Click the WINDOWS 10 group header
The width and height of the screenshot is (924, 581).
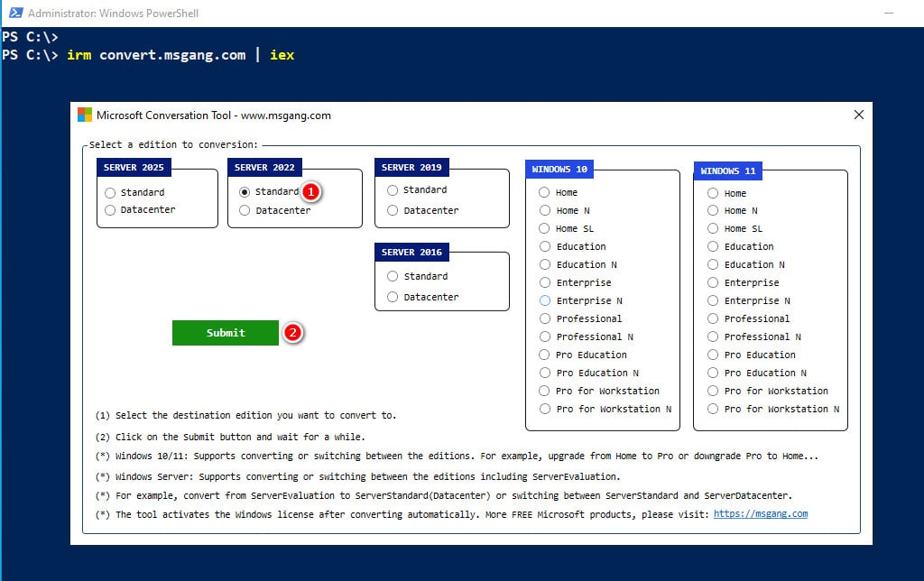click(559, 169)
